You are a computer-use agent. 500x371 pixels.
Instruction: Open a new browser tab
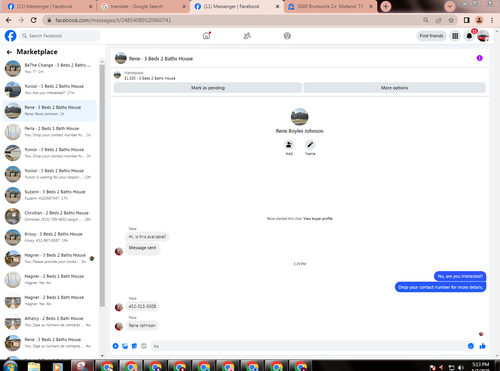(x=386, y=6)
